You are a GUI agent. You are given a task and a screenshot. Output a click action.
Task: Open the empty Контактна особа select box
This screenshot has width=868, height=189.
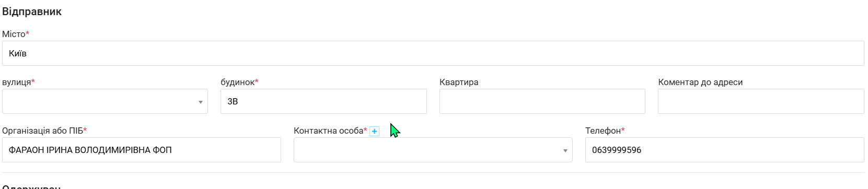coord(433,150)
